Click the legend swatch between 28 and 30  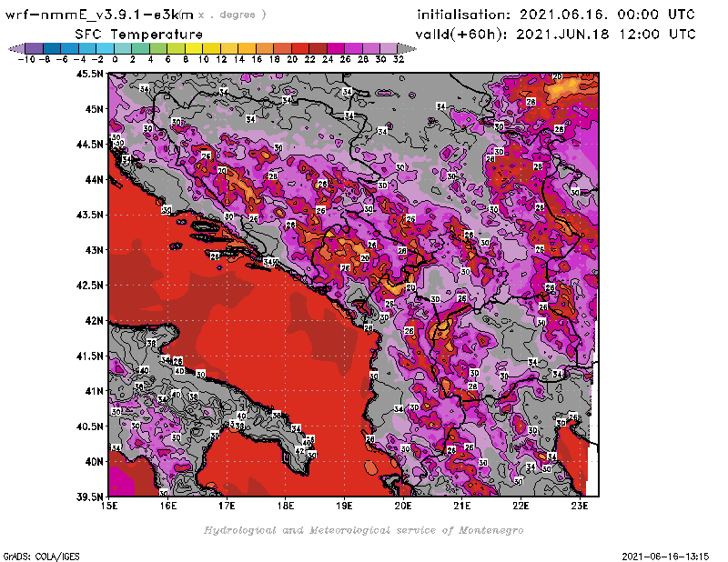pos(371,48)
